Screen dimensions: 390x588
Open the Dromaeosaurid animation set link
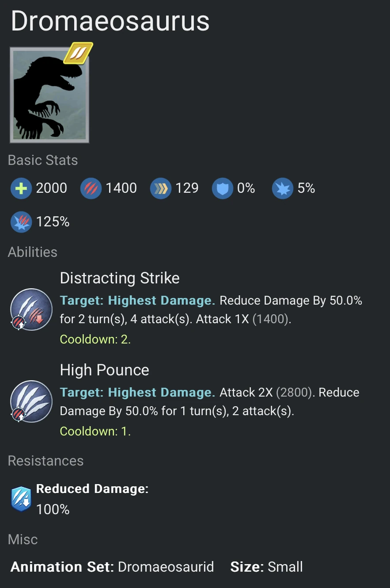coord(165,567)
